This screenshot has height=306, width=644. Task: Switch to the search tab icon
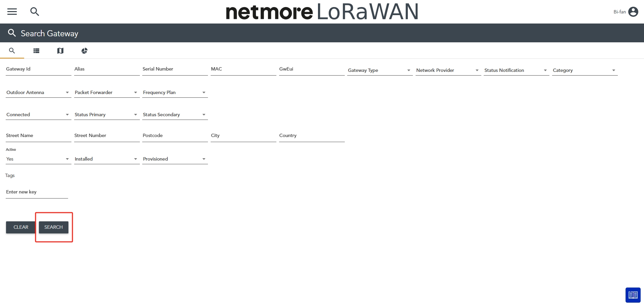coord(12,51)
